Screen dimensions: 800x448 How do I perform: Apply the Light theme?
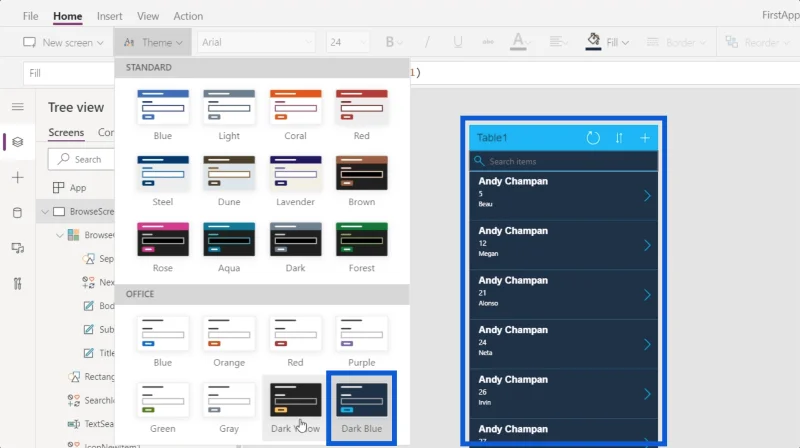tap(229, 115)
